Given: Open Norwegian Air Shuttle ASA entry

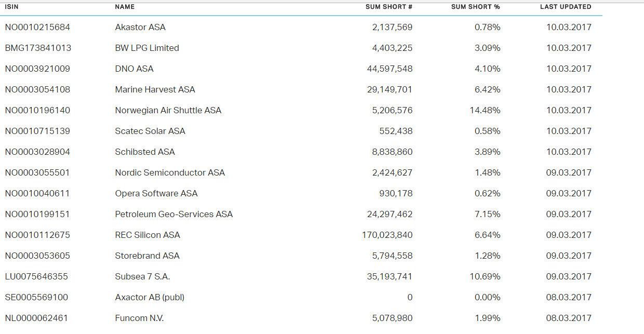Looking at the screenshot, I should 168,110.
